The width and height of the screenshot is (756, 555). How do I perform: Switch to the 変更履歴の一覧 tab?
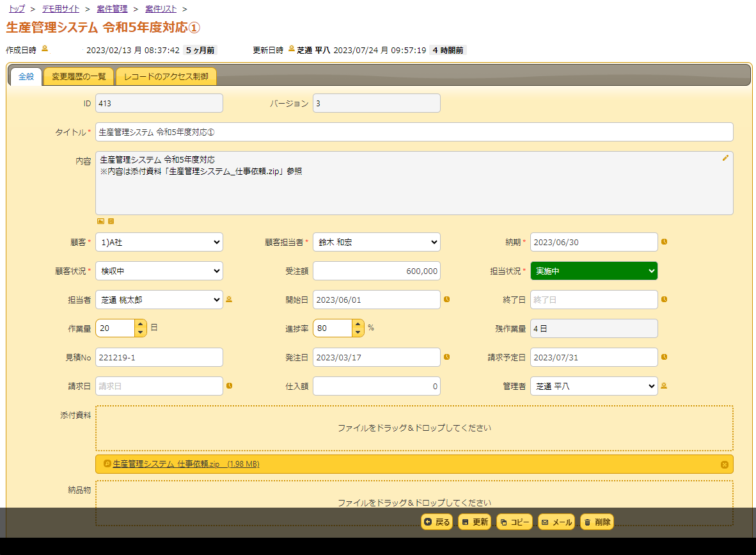[79, 77]
